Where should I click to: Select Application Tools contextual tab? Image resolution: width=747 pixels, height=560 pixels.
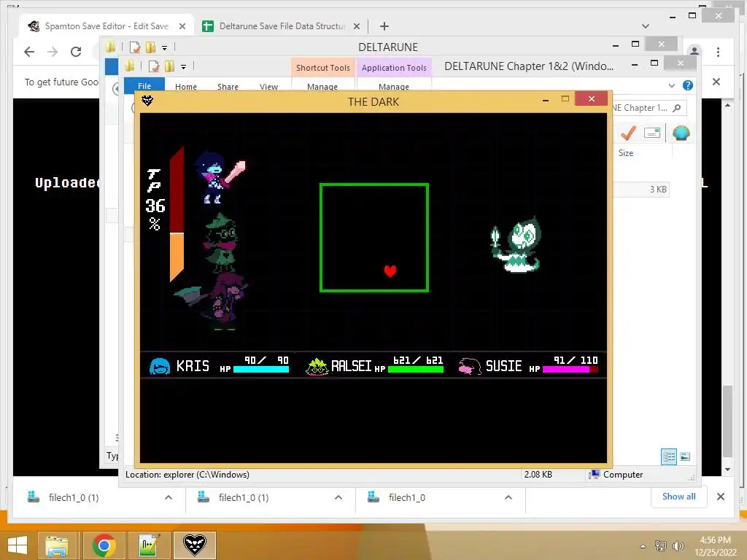click(394, 68)
